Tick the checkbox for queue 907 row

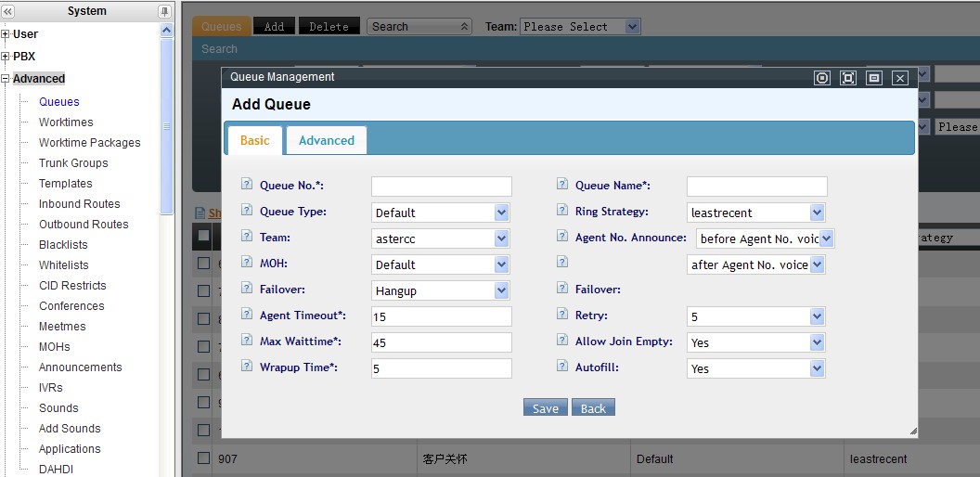coord(203,458)
